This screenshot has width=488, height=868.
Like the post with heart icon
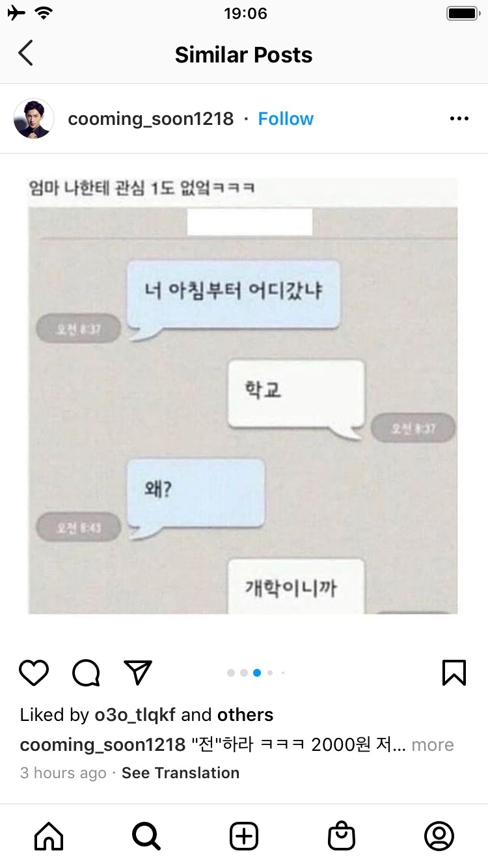34,673
